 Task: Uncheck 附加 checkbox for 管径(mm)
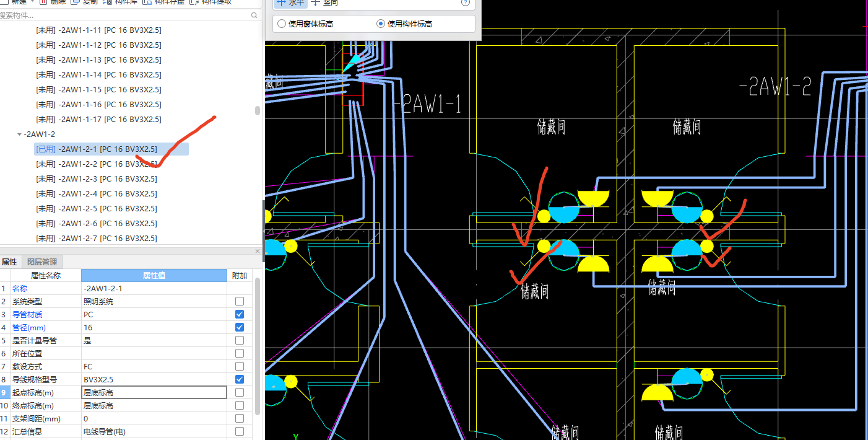(x=240, y=327)
